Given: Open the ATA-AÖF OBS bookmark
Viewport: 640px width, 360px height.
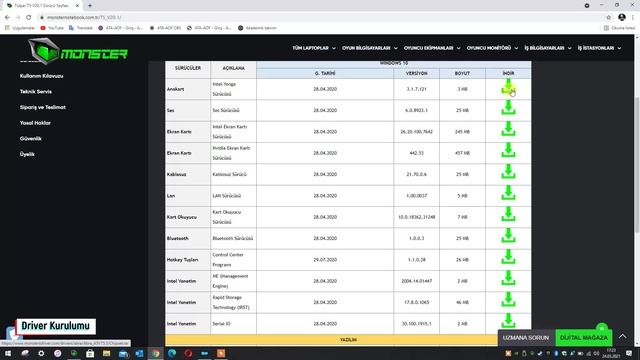Looking at the screenshot, I should coord(165,28).
